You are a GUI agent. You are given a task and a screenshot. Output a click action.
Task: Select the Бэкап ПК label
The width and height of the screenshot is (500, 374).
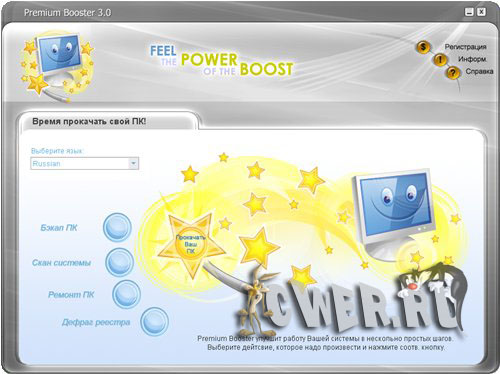59,228
